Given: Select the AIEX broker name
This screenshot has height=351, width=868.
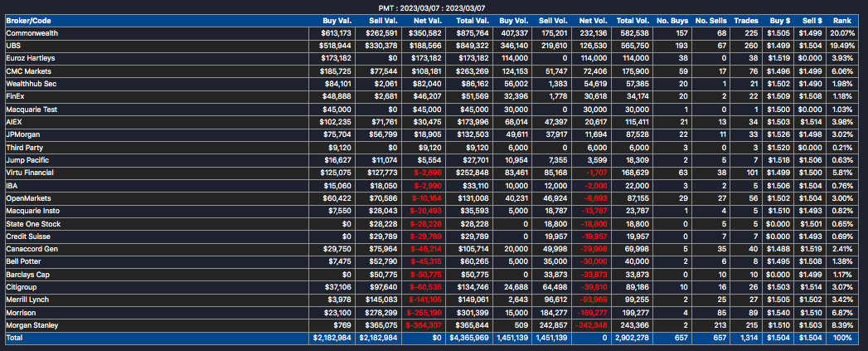Looking at the screenshot, I should [14, 122].
